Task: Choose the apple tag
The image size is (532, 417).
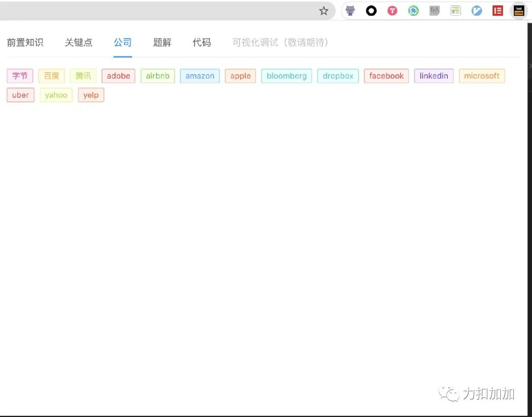Action: click(x=240, y=76)
